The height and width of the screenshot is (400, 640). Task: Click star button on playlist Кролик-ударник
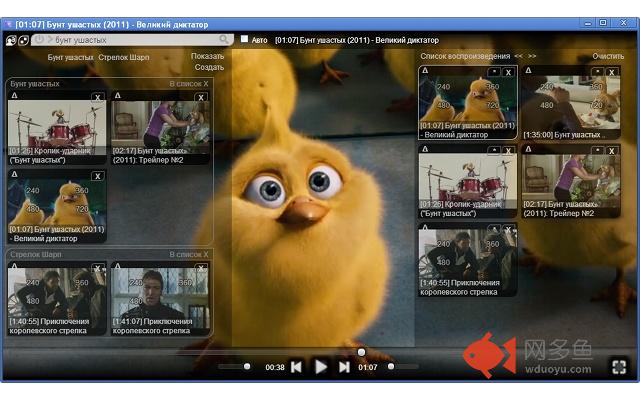pos(494,150)
